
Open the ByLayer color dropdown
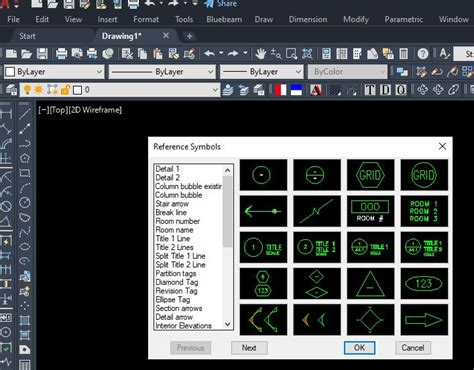[54, 72]
